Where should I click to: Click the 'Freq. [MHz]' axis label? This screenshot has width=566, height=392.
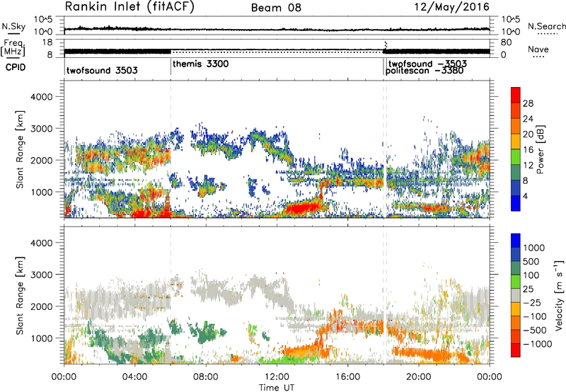pos(13,48)
